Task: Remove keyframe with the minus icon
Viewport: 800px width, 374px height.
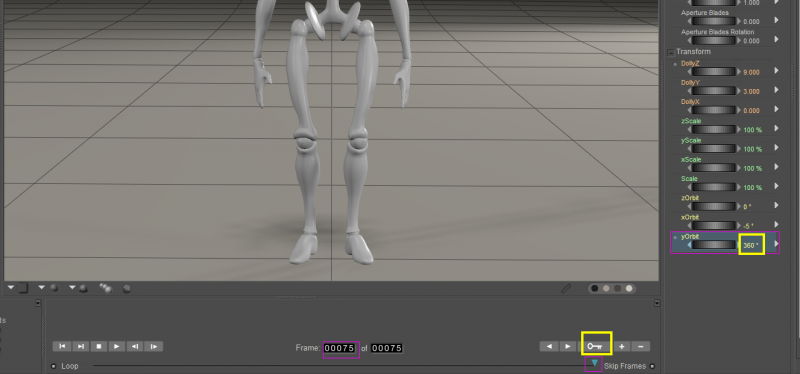Action: click(640, 347)
